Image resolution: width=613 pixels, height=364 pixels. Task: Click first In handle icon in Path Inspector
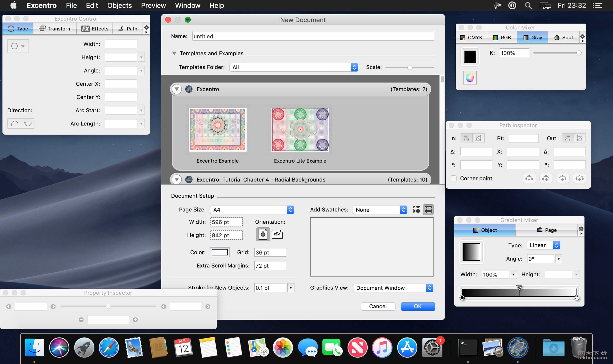(466, 138)
